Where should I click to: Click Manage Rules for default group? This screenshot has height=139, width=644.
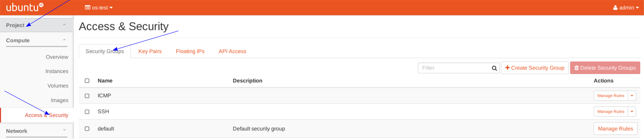click(615, 129)
